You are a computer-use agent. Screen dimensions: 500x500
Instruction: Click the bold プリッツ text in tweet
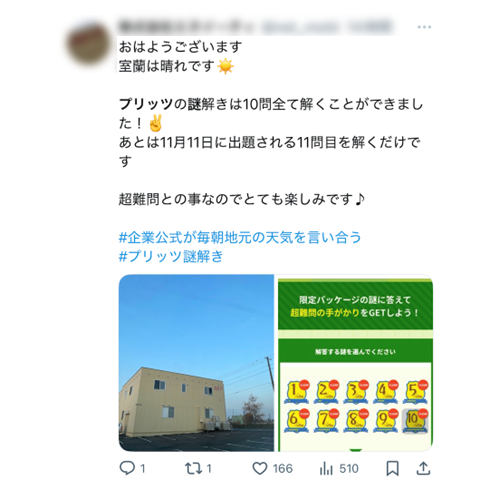[x=146, y=104]
